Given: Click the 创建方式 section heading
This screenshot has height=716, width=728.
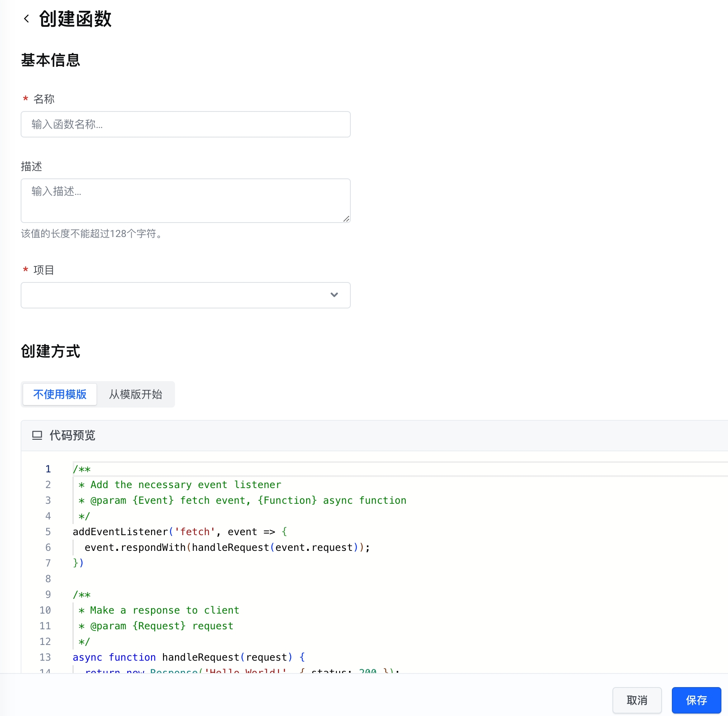Looking at the screenshot, I should tap(50, 351).
